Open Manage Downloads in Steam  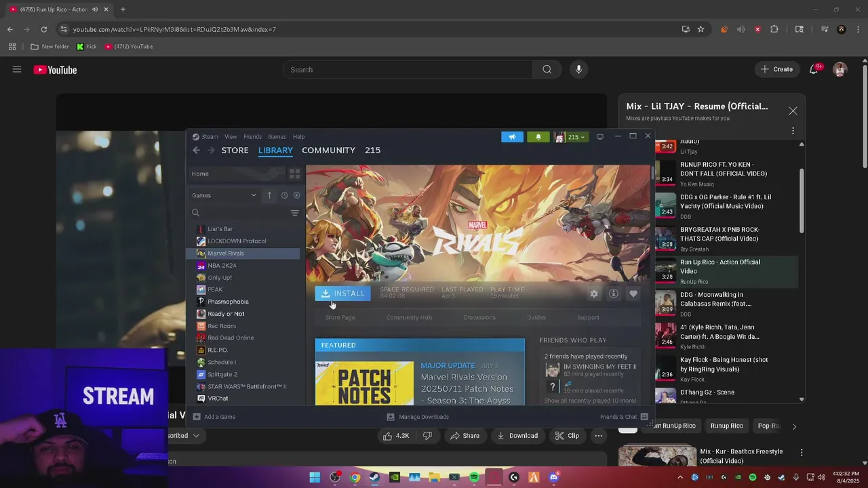(418, 417)
